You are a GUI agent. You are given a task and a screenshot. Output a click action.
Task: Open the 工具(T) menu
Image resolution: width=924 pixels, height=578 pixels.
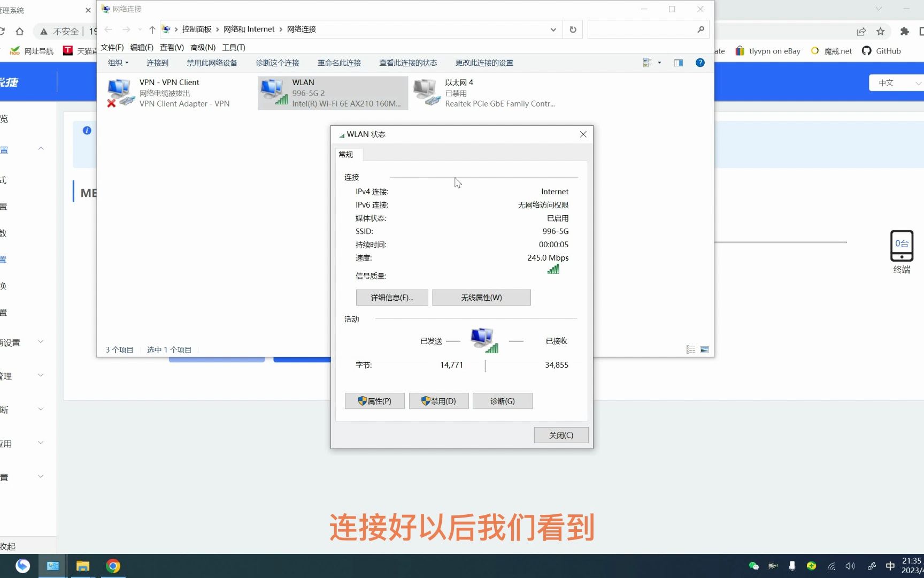coord(234,47)
